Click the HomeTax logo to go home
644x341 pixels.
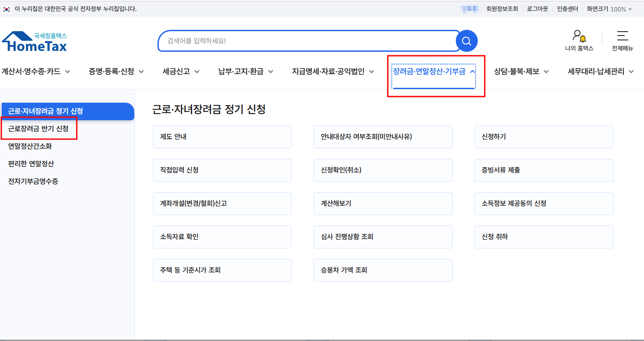click(x=34, y=41)
